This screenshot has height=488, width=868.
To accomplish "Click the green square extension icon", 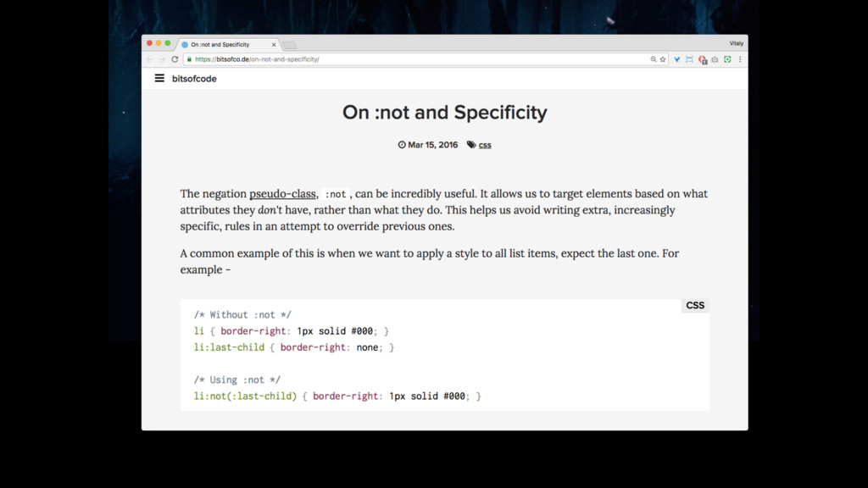I will pos(727,59).
